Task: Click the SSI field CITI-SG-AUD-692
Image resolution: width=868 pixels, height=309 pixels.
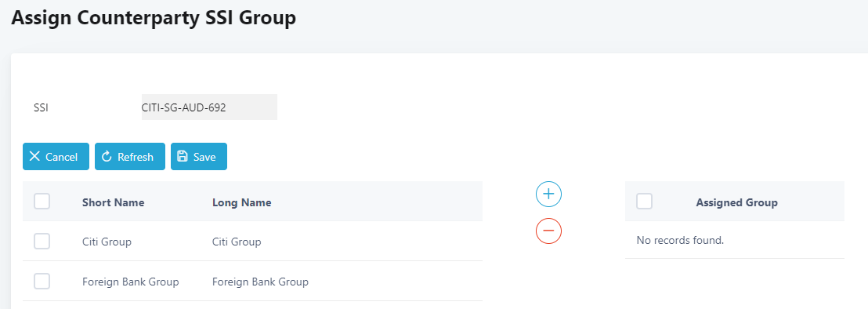Action: pos(209,107)
